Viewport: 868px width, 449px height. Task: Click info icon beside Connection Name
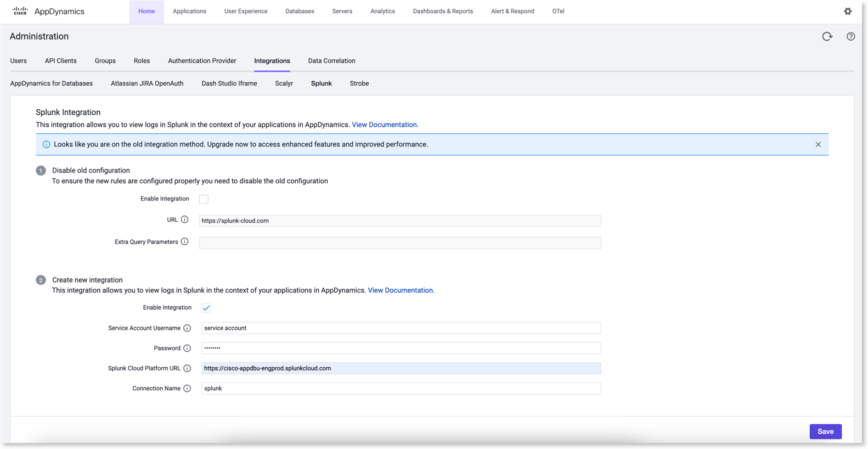click(x=187, y=389)
